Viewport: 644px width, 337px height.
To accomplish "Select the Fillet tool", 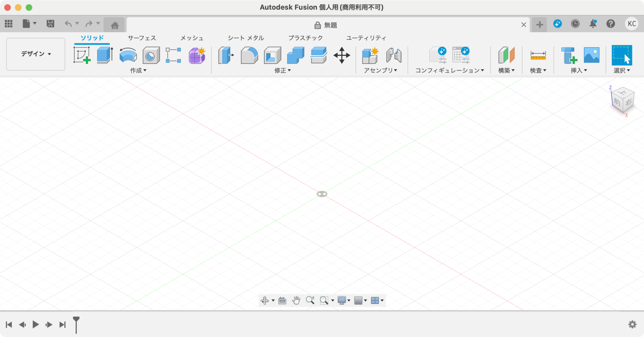I will (x=249, y=55).
